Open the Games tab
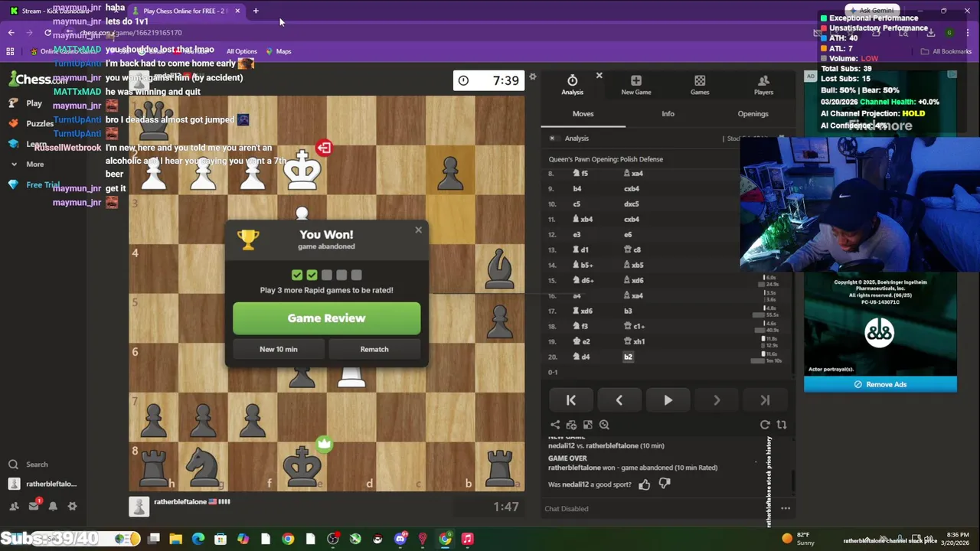This screenshot has width=980, height=551. (700, 85)
